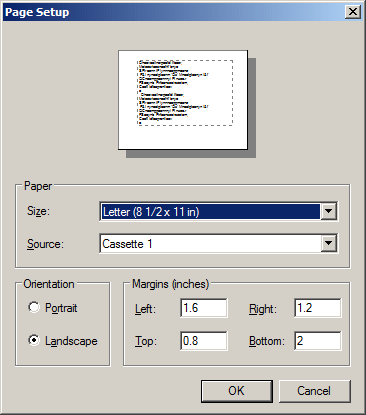Click the Right: margin label
The height and width of the screenshot is (415, 366).
click(263, 309)
